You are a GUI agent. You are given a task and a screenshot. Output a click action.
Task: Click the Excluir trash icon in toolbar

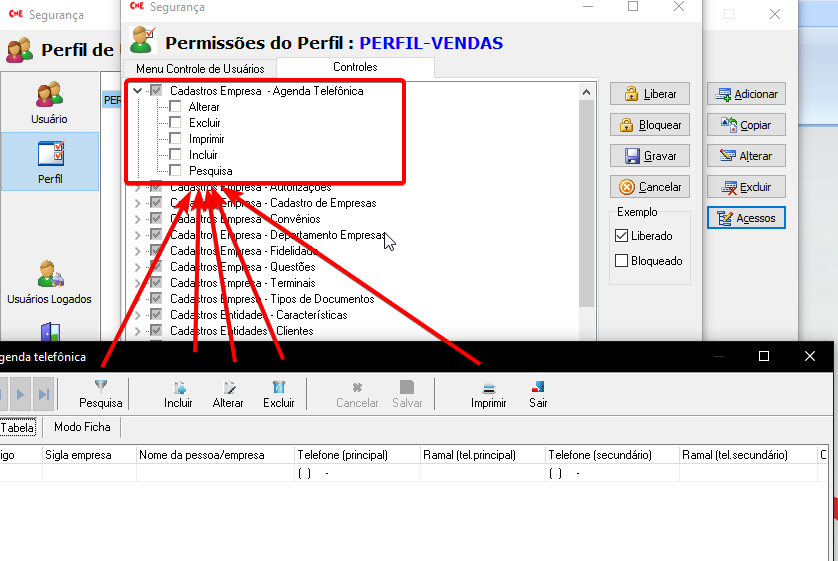(279, 387)
